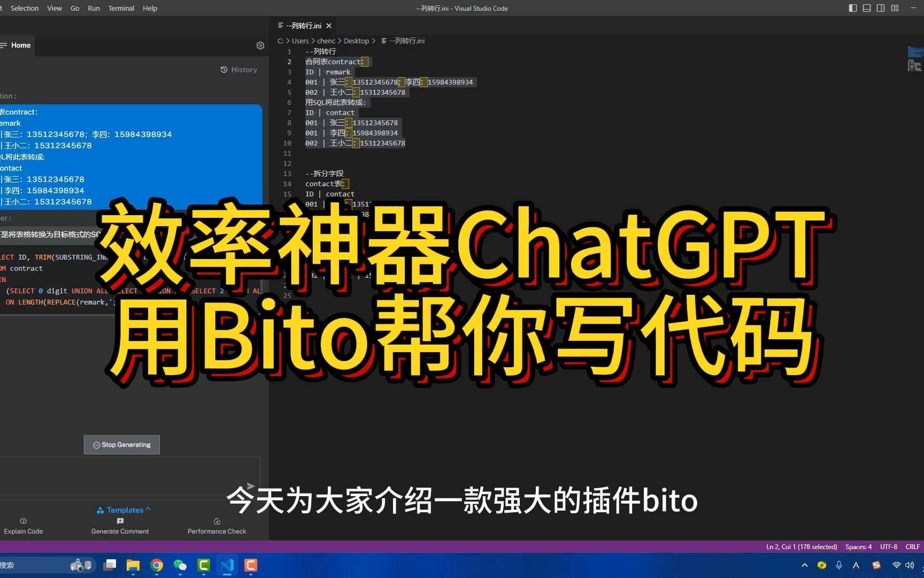The height and width of the screenshot is (578, 924).
Task: Open the Go menu
Action: [x=75, y=8]
